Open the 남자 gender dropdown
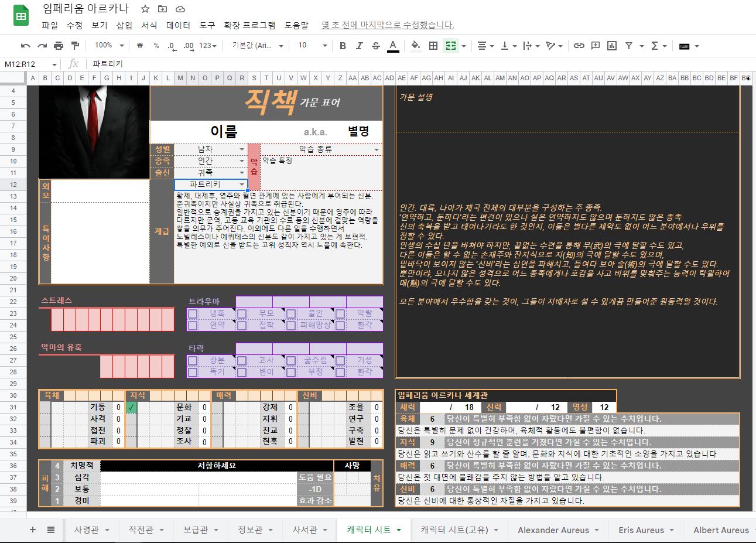756x543 pixels. [x=241, y=149]
